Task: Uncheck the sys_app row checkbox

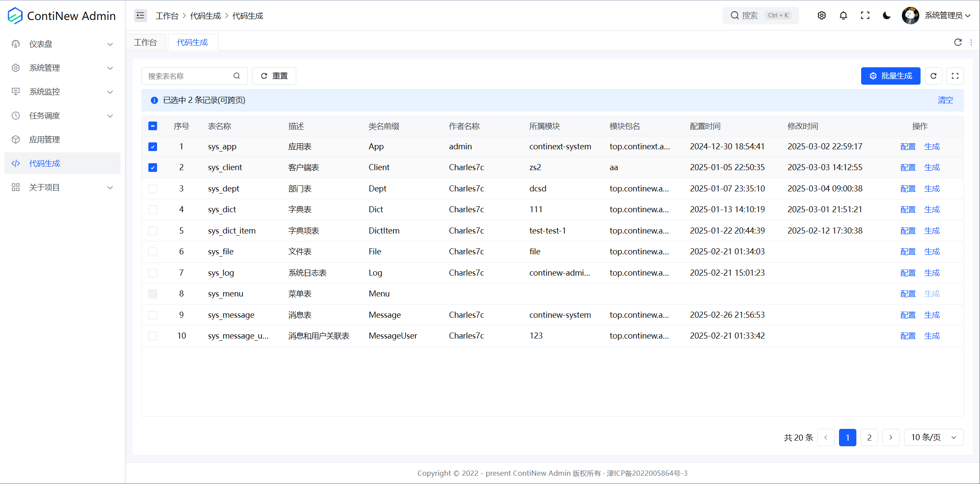Action: (153, 147)
